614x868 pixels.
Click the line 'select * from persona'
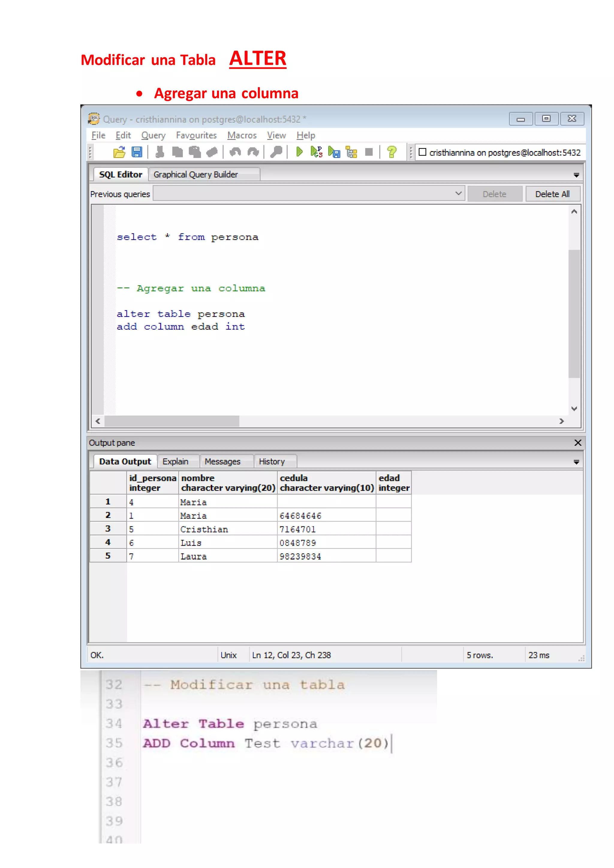point(187,237)
